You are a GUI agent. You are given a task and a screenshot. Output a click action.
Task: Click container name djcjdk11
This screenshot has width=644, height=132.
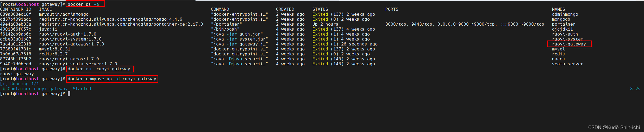(562, 29)
